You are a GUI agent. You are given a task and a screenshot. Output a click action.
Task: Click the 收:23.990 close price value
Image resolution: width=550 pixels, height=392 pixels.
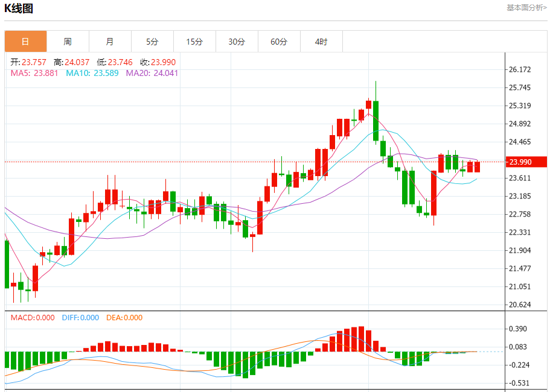point(158,62)
